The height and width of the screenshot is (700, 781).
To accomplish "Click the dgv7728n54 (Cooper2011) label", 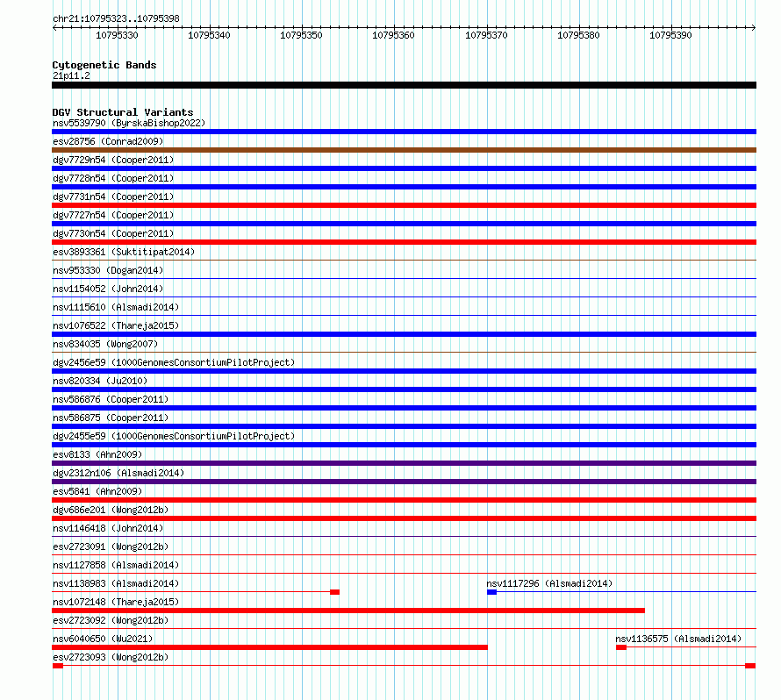I will [x=113, y=178].
